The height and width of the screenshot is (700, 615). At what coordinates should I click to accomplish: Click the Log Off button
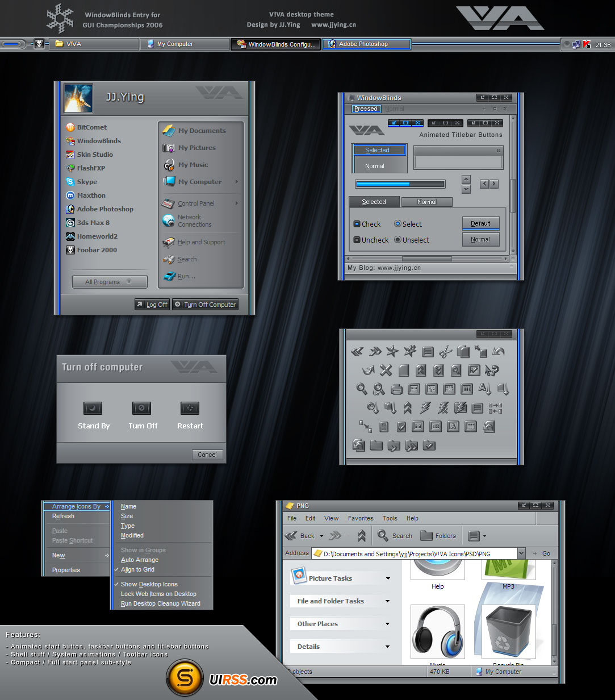tap(152, 305)
